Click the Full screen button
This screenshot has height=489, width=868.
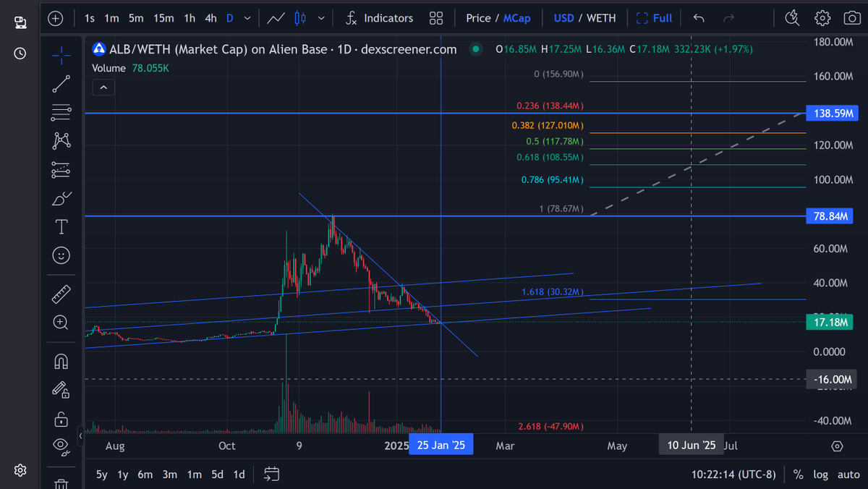point(654,18)
